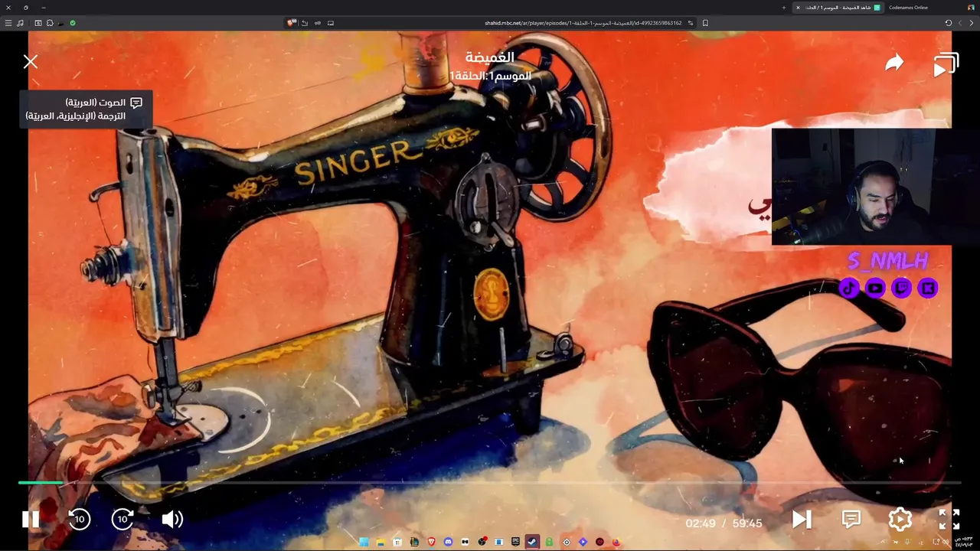Screen dimensions: 980x551
Task: Toggle fullscreen mode in the player
Action: coord(949,520)
